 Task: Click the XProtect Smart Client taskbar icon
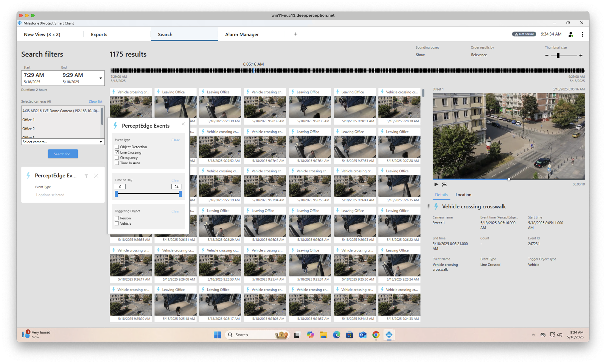(x=389, y=335)
